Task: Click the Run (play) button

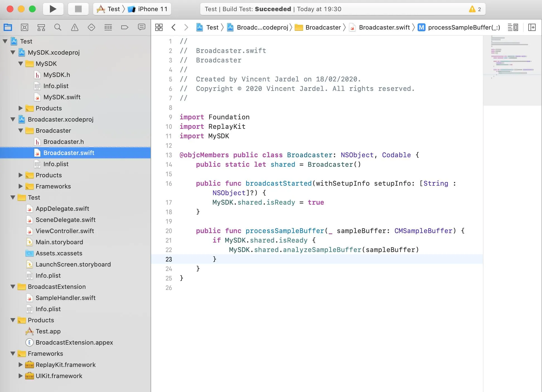Action: click(53, 9)
